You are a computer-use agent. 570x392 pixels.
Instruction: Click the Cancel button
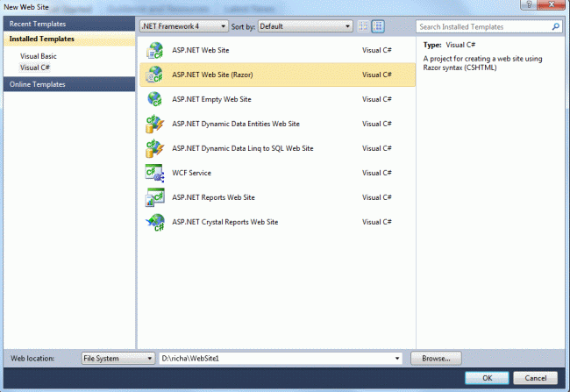point(535,378)
